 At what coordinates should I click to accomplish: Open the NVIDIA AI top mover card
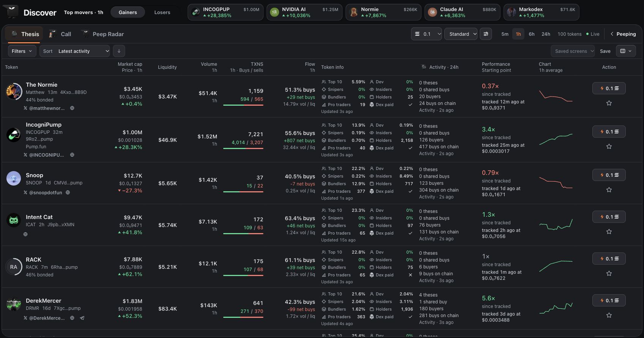pyautogui.click(x=304, y=12)
